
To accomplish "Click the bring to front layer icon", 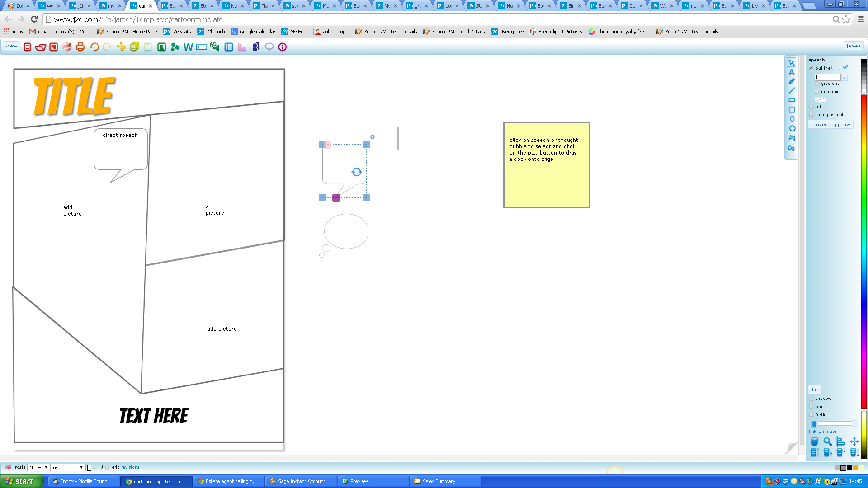I will (x=814, y=452).
